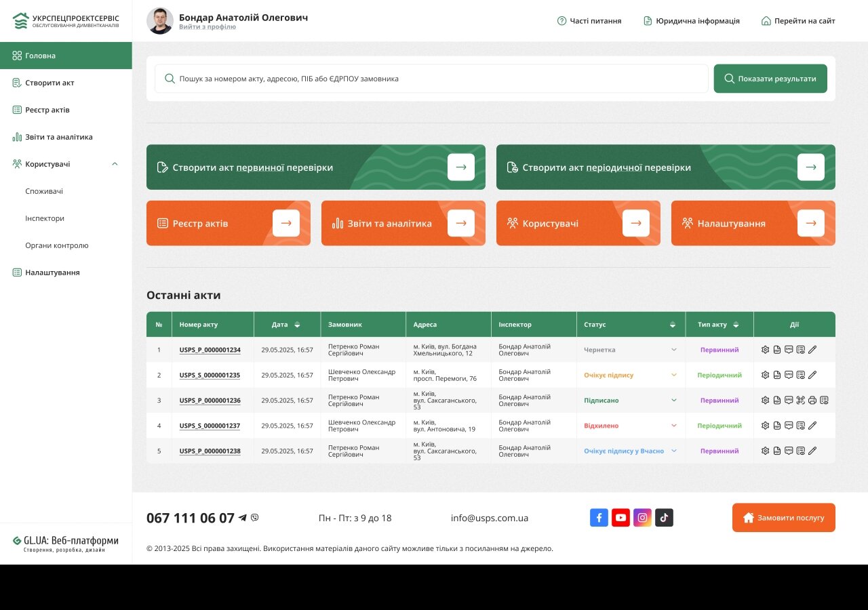Screen dimensions: 868x610
Task: Click Вийти з профілю link
Action: (x=208, y=27)
